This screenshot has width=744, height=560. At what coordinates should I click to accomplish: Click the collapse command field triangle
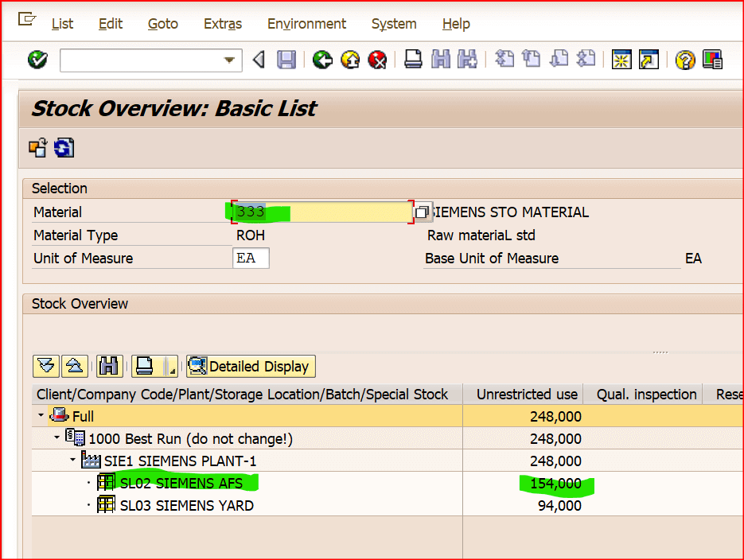pos(259,60)
